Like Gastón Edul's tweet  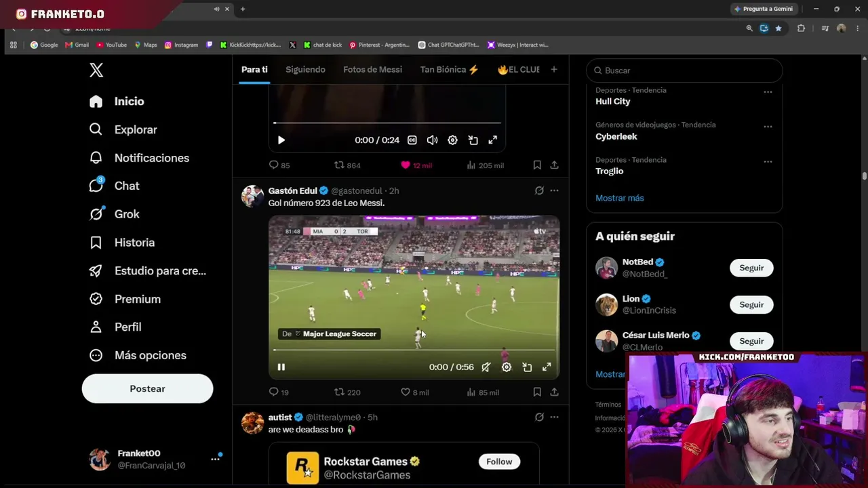[414, 392]
